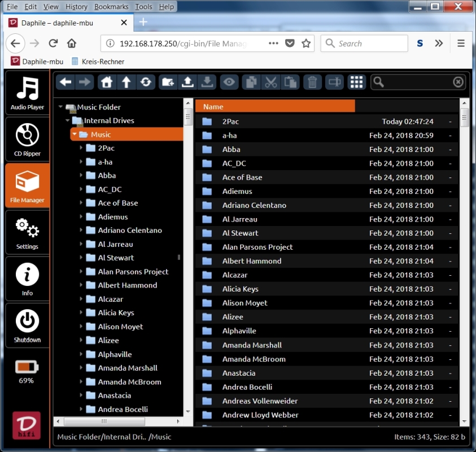Screen dimensions: 476x452
Task: Click the preview eye icon
Action: [229, 82]
